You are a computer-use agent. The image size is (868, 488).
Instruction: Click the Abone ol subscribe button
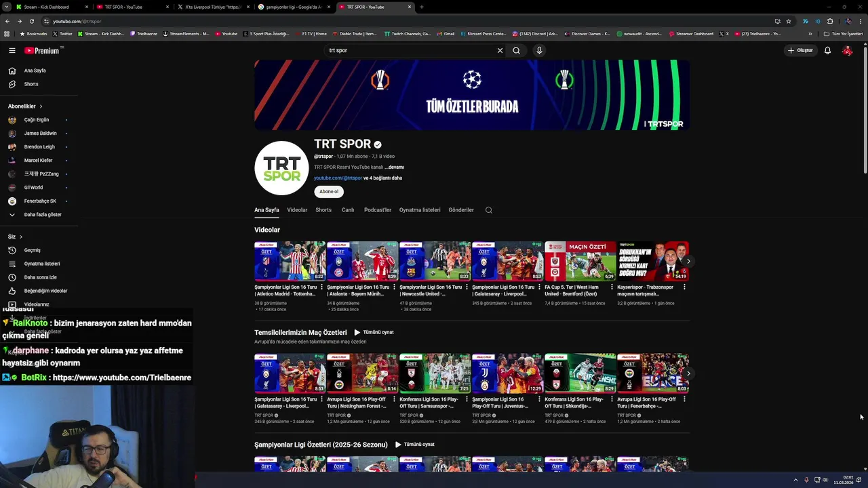click(329, 192)
